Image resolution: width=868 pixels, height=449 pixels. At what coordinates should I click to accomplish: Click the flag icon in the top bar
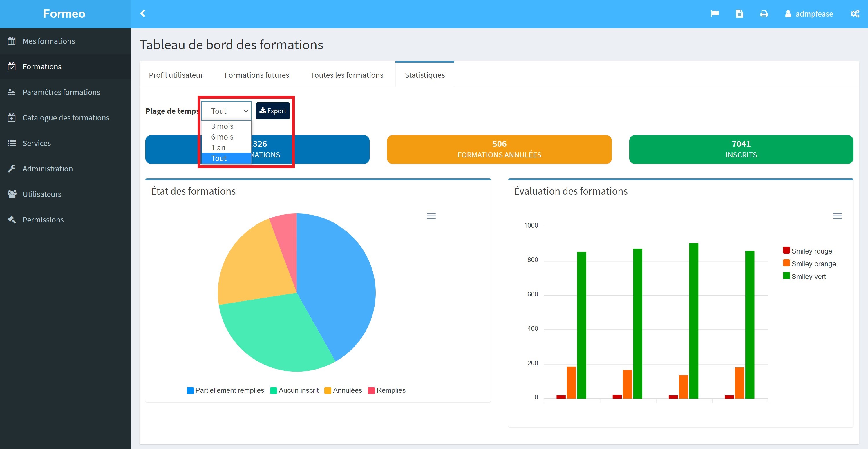[x=714, y=13]
